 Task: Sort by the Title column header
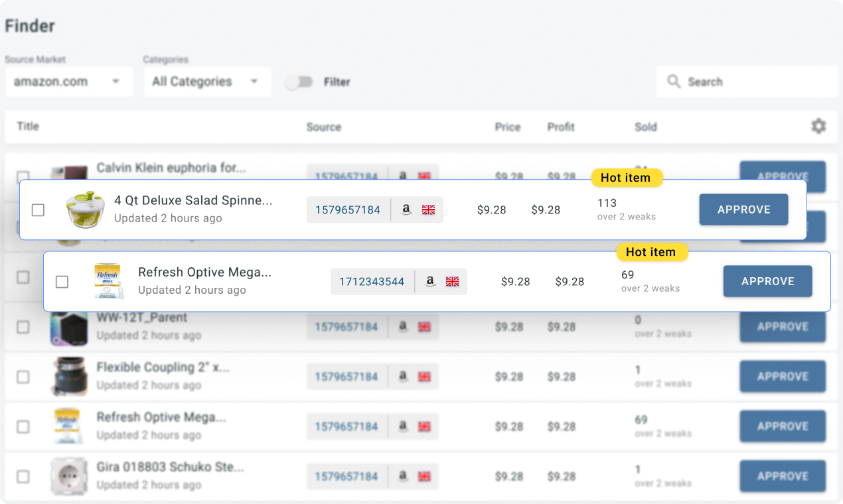point(28,126)
